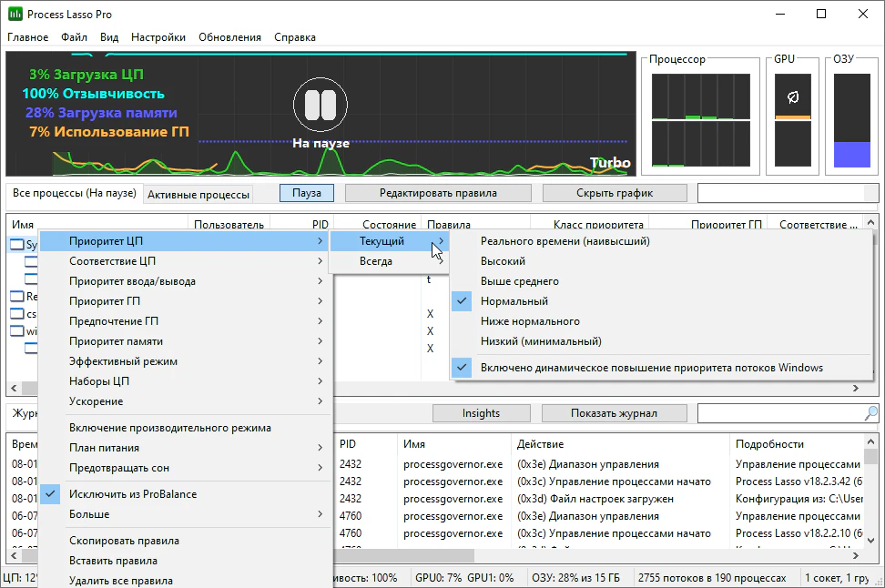This screenshot has height=588, width=885.
Task: Click the Процессор core load graph
Action: 701,120
